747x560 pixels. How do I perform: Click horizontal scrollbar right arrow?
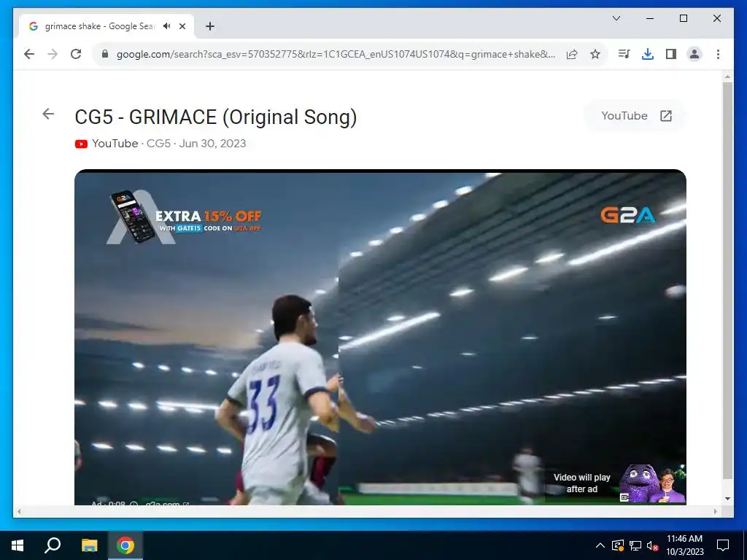tap(716, 511)
